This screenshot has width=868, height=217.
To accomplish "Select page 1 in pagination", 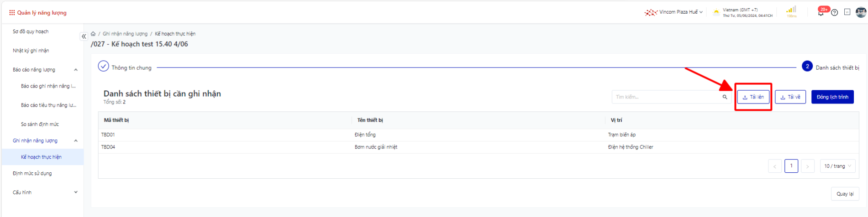I will click(791, 166).
